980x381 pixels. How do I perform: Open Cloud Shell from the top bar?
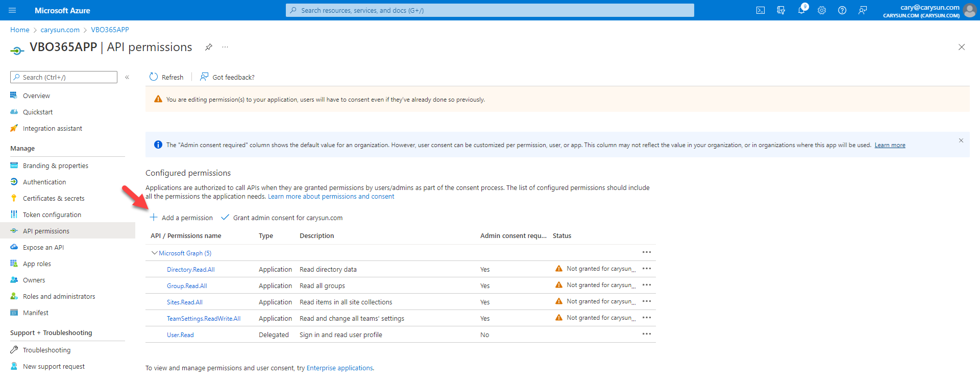[x=761, y=10]
